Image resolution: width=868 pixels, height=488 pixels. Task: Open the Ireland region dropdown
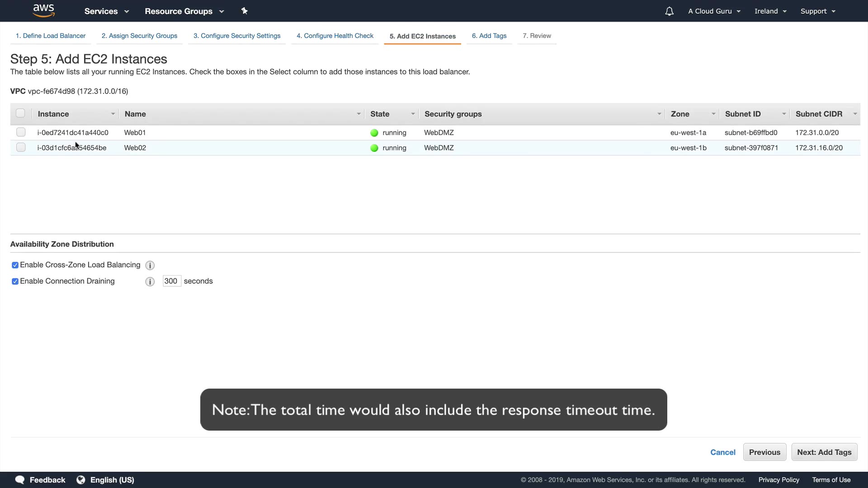770,11
